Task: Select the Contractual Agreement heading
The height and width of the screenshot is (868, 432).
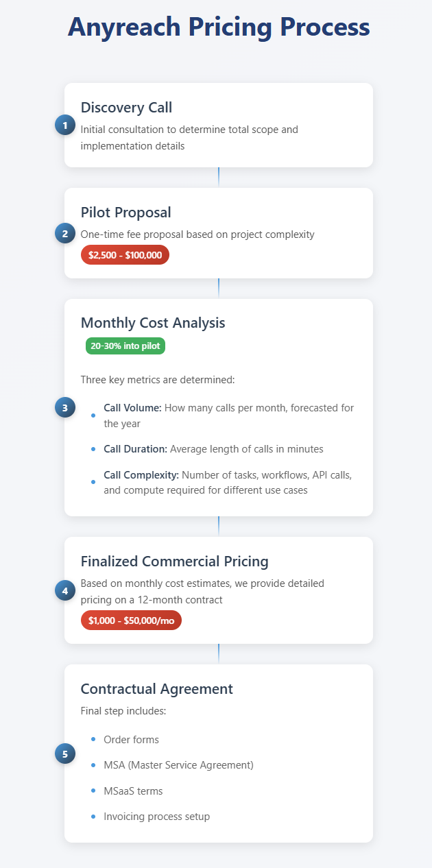Action: click(x=157, y=689)
